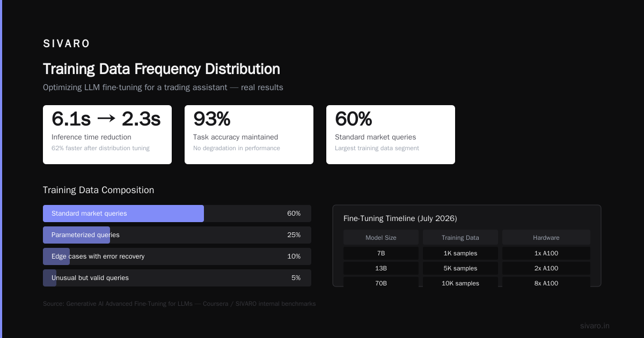Open the sivaro.in link
Screen dimensions: 644x338
595,326
